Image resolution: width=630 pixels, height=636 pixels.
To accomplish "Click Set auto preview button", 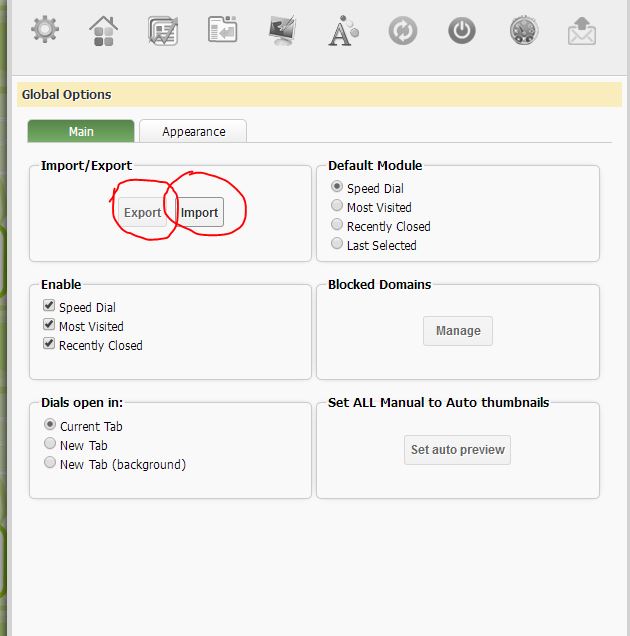I will point(458,450).
